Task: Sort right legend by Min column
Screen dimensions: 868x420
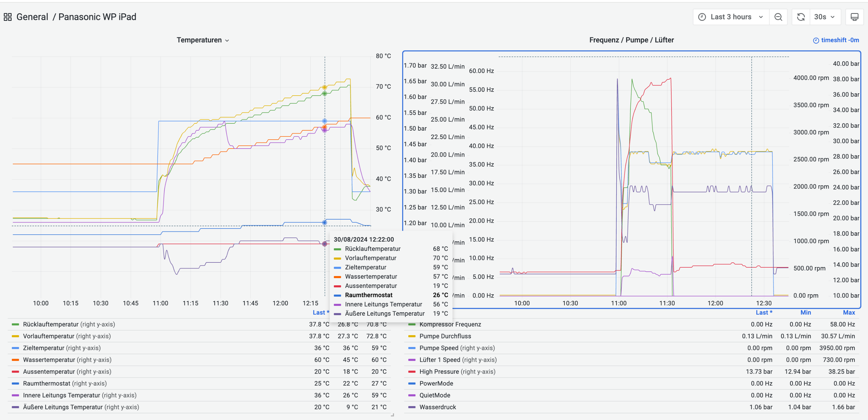Action: pyautogui.click(x=805, y=312)
